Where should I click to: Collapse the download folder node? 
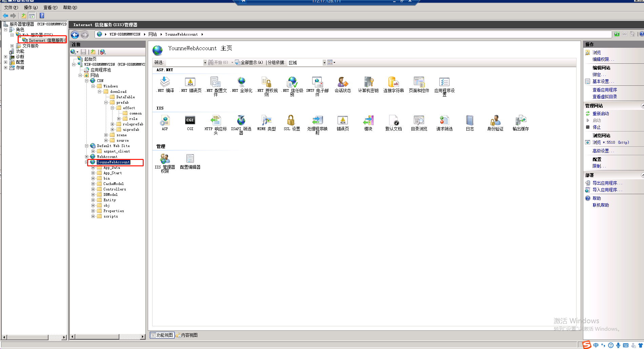99,91
